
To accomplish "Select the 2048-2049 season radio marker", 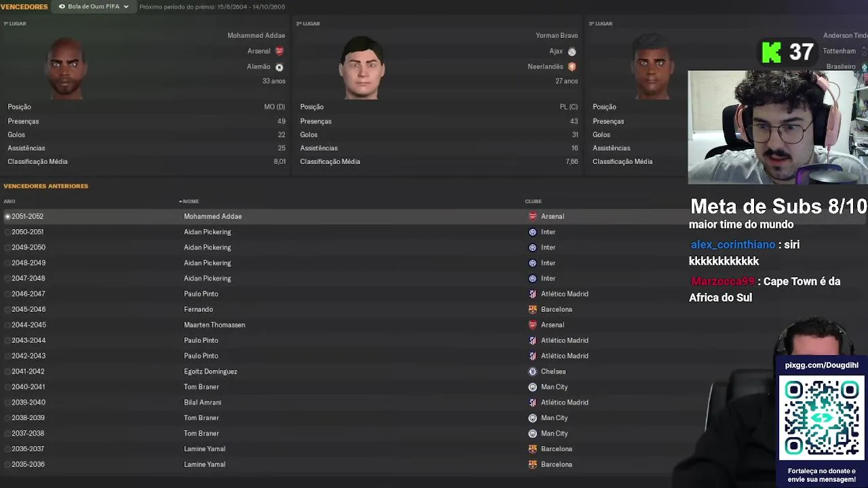I will tap(7, 263).
